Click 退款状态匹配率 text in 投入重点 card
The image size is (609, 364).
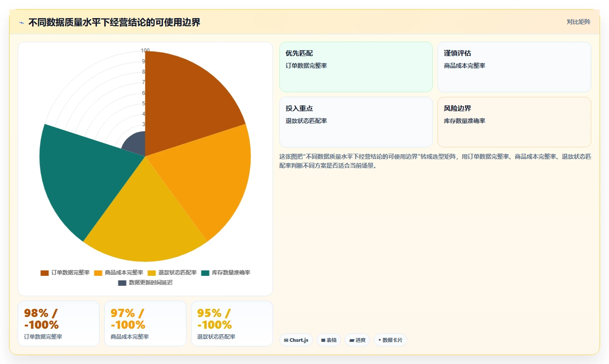[x=306, y=121]
